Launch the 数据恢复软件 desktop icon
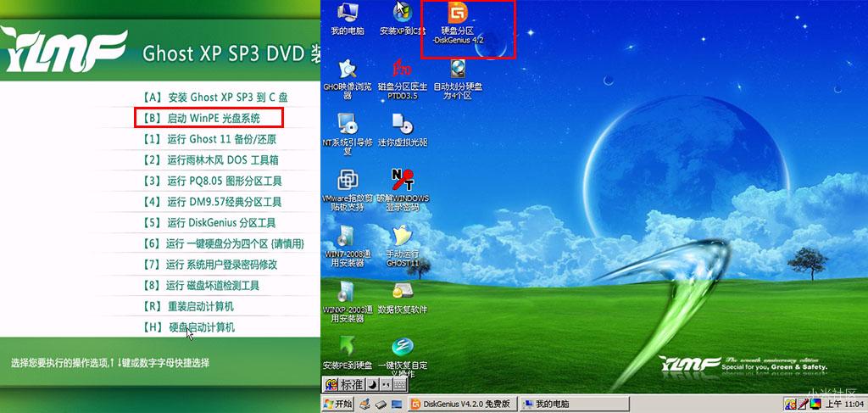This screenshot has width=868, height=413. pyautogui.click(x=403, y=298)
